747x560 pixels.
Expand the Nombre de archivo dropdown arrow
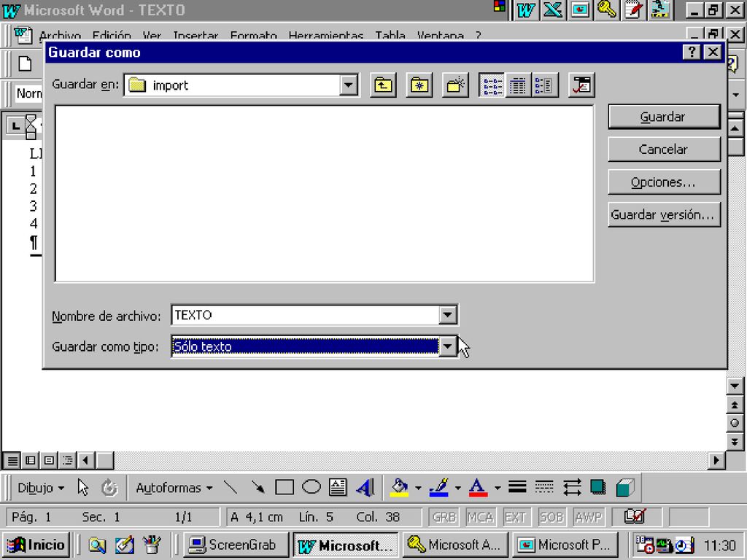pos(447,315)
